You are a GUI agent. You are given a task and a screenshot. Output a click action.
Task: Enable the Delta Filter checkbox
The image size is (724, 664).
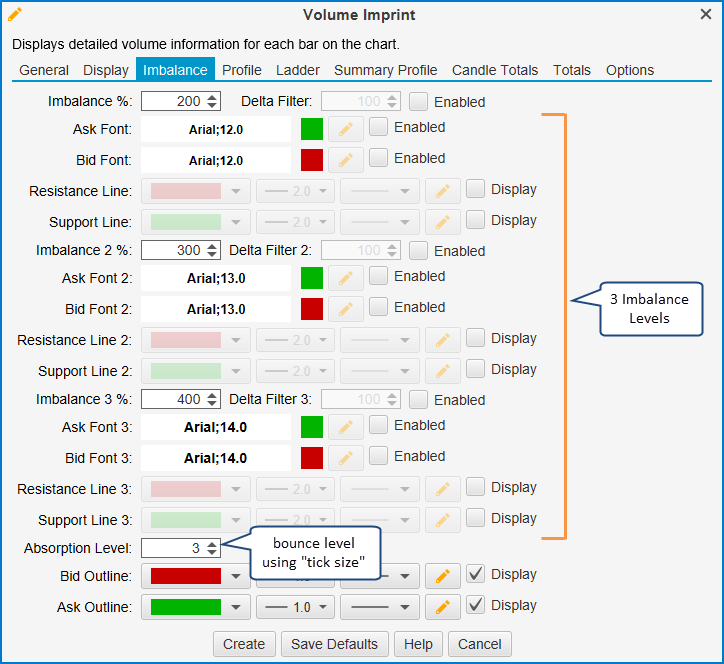click(419, 101)
